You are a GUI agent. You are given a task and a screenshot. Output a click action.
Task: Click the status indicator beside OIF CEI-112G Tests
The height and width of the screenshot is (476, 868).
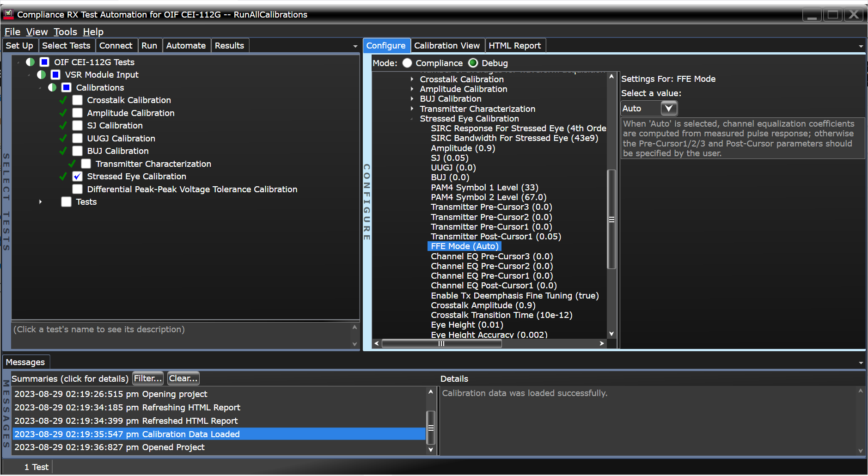31,62
